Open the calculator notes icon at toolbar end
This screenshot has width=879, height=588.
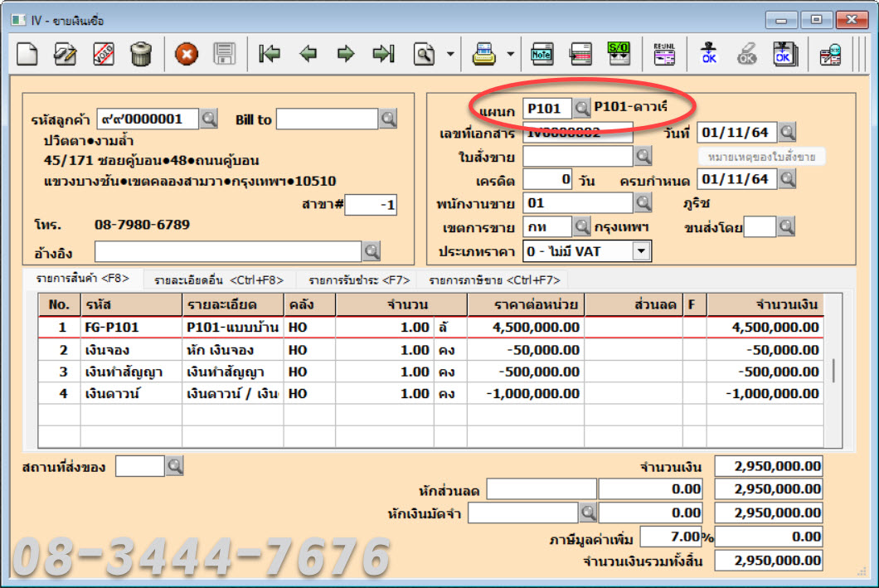[x=830, y=55]
